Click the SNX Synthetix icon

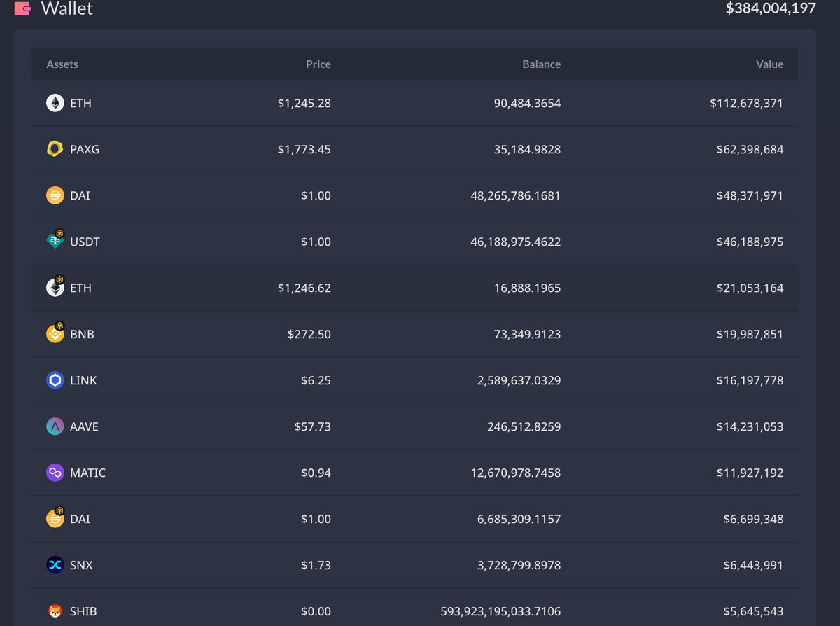[x=55, y=565]
